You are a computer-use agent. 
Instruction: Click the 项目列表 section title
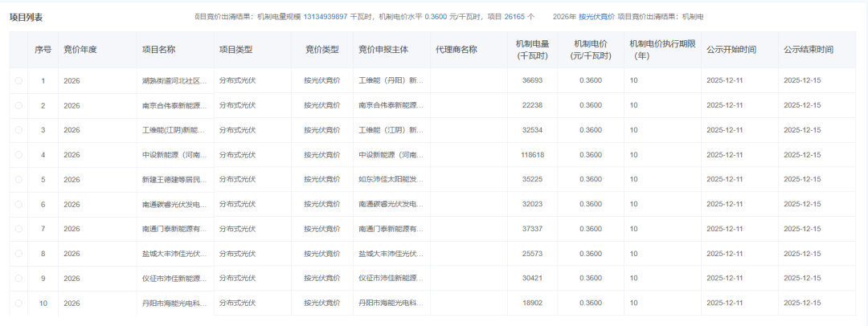coord(27,17)
